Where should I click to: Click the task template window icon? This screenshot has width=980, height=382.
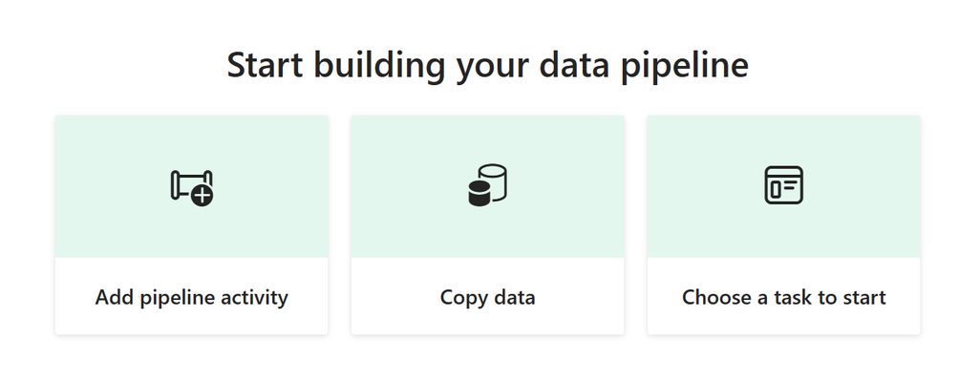pos(784,185)
